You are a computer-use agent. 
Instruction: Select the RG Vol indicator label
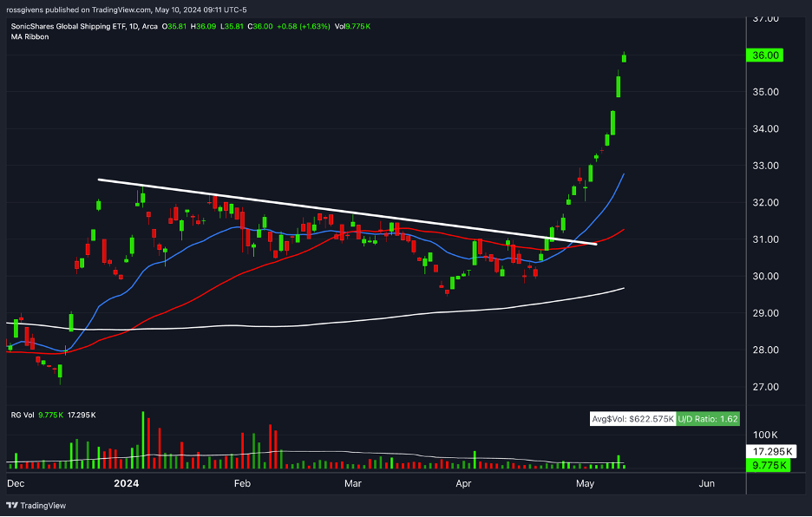(23, 415)
